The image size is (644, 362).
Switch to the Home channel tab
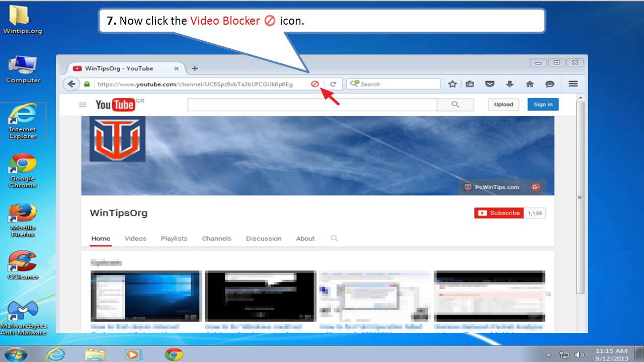pyautogui.click(x=101, y=238)
